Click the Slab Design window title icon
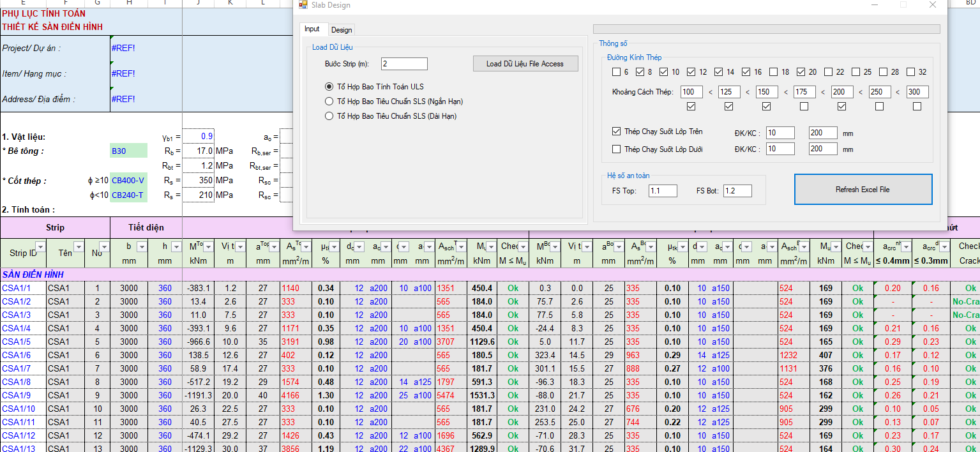 (303, 5)
